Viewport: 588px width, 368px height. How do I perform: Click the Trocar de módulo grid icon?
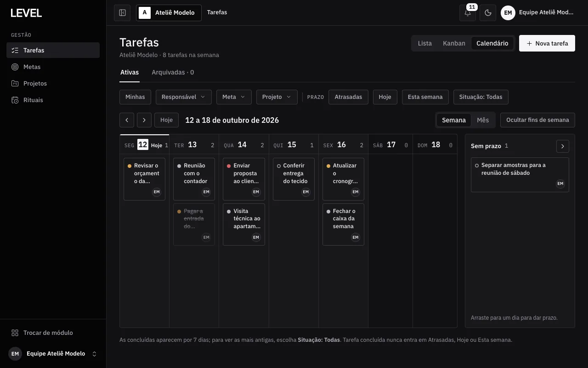[x=15, y=333]
